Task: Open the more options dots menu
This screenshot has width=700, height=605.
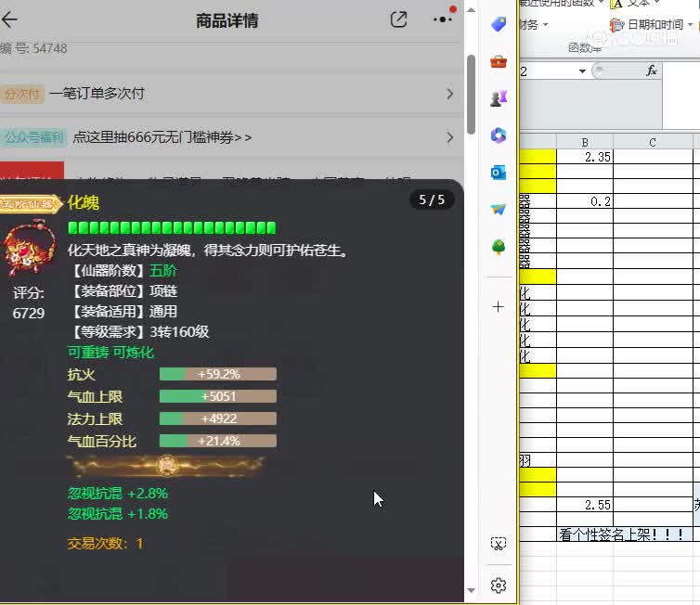Action: pyautogui.click(x=443, y=19)
